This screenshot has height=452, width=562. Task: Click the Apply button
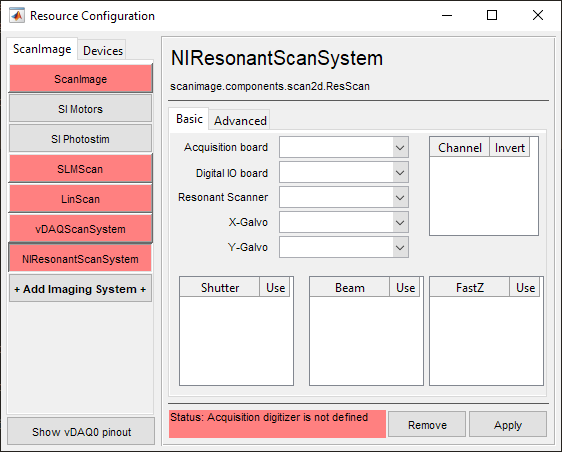click(x=508, y=424)
